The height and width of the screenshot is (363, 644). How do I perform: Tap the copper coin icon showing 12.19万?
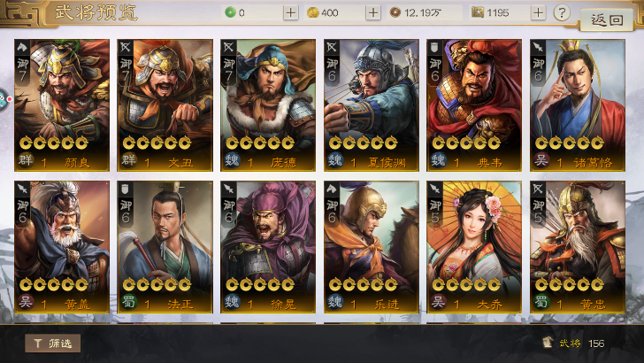(395, 12)
